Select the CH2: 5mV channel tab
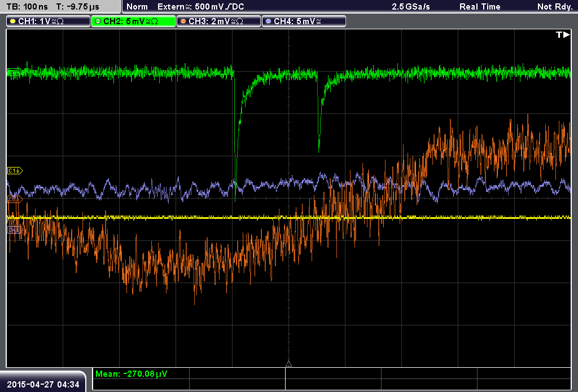The width and height of the screenshot is (578, 392). point(133,21)
